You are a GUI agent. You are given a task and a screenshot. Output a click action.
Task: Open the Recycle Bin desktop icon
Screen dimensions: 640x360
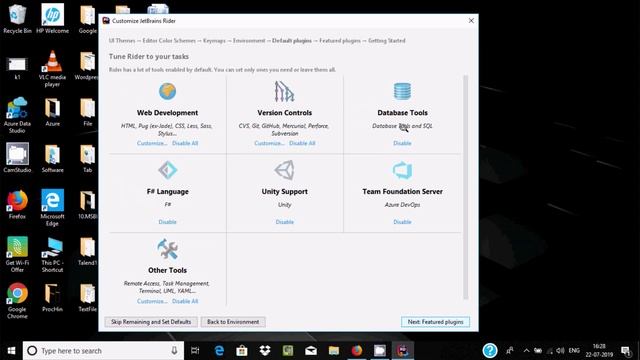(x=16, y=18)
